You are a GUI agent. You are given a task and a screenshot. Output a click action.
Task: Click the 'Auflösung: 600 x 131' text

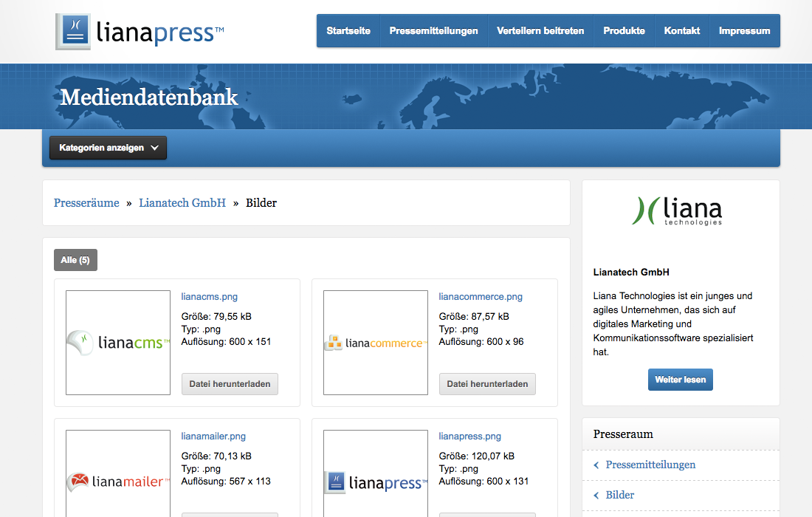coord(484,482)
